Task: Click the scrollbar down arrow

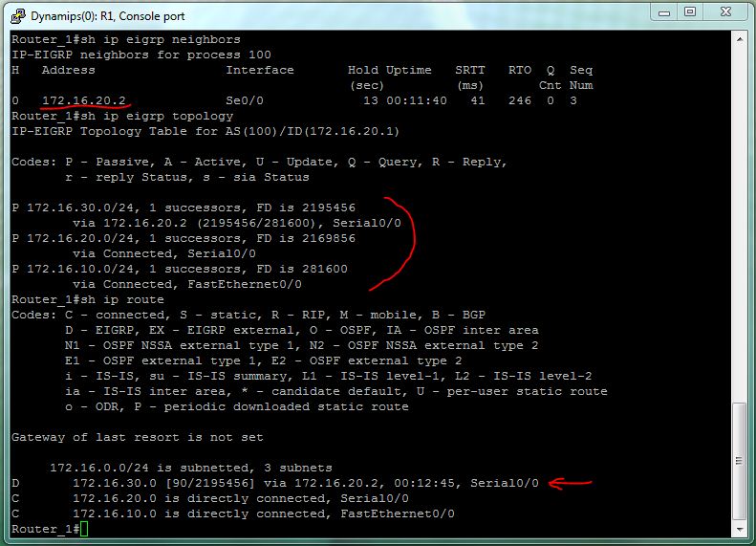Action: click(x=740, y=530)
